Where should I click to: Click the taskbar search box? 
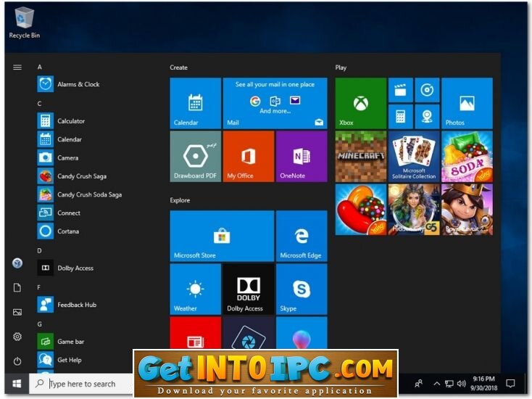pos(80,384)
